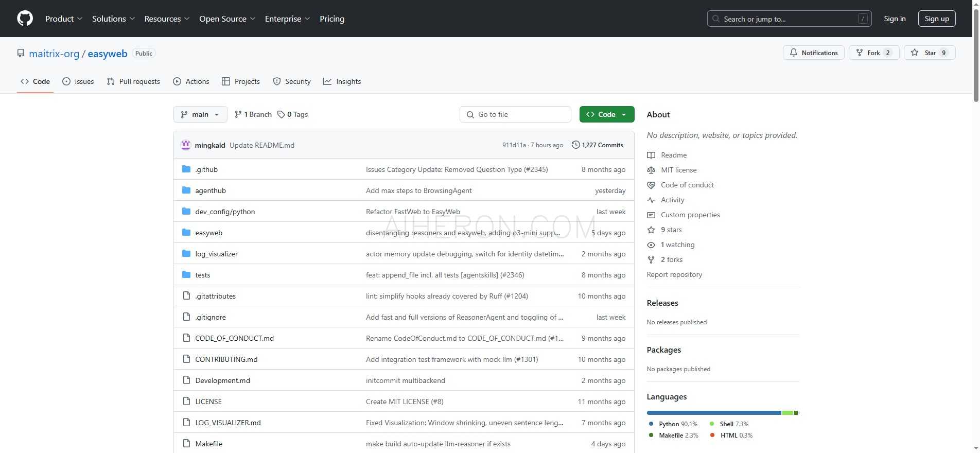Click the Makefile file icon
Viewport: 980px width, 453px height.
[x=186, y=444]
